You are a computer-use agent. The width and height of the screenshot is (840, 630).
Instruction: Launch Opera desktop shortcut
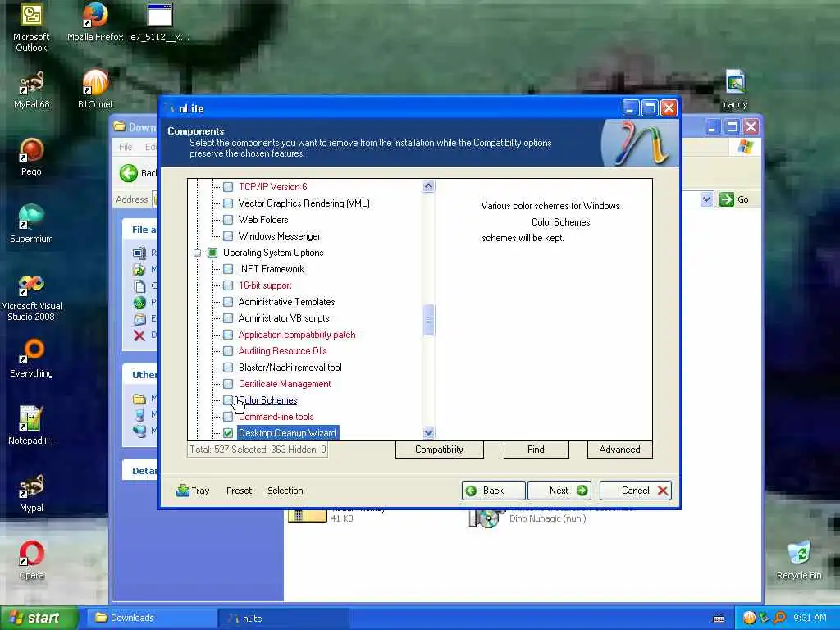pyautogui.click(x=31, y=560)
